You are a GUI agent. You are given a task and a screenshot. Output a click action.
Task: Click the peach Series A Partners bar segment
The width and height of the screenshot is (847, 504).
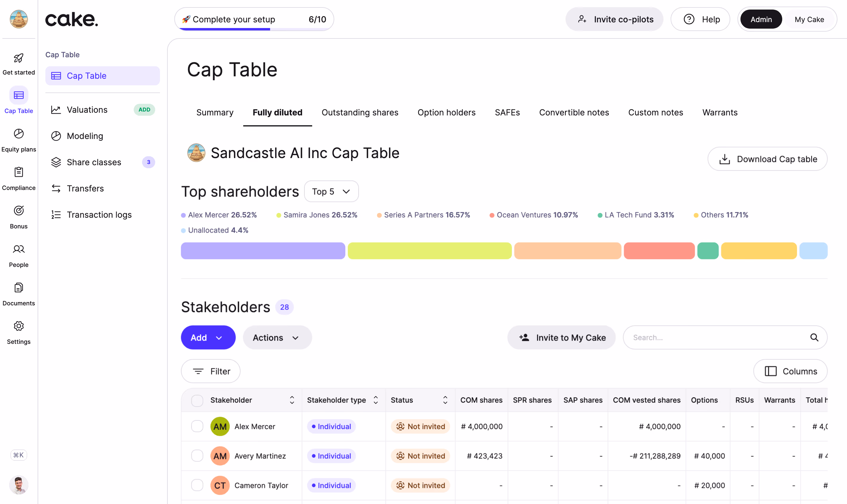(568, 251)
